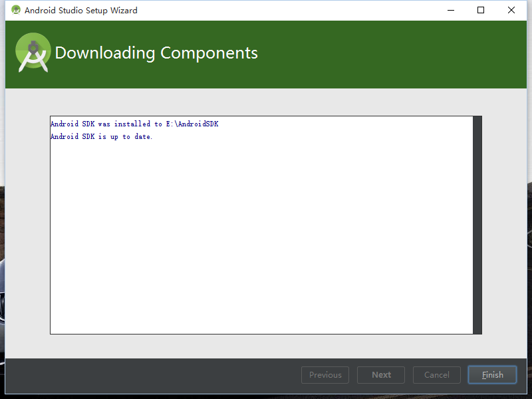Screen dimensions: 532x399
Task: Click the Finish button
Action: (x=492, y=375)
